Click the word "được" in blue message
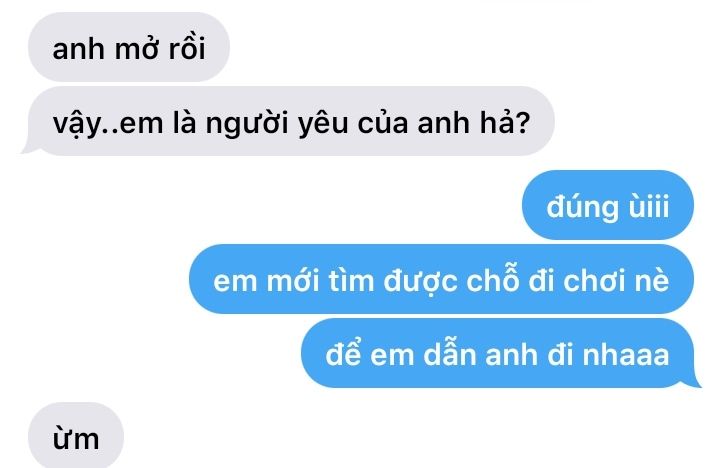720x468 pixels. [x=420, y=281]
